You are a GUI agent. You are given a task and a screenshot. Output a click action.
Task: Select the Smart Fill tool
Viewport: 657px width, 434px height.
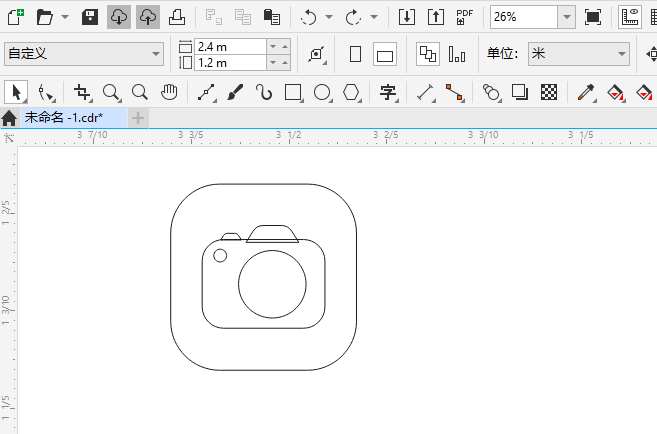644,92
